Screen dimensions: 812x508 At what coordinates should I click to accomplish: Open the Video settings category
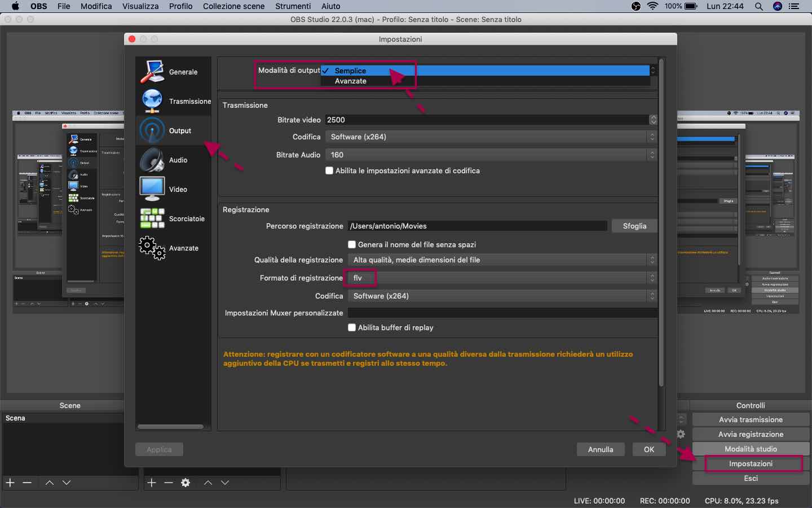[174, 189]
